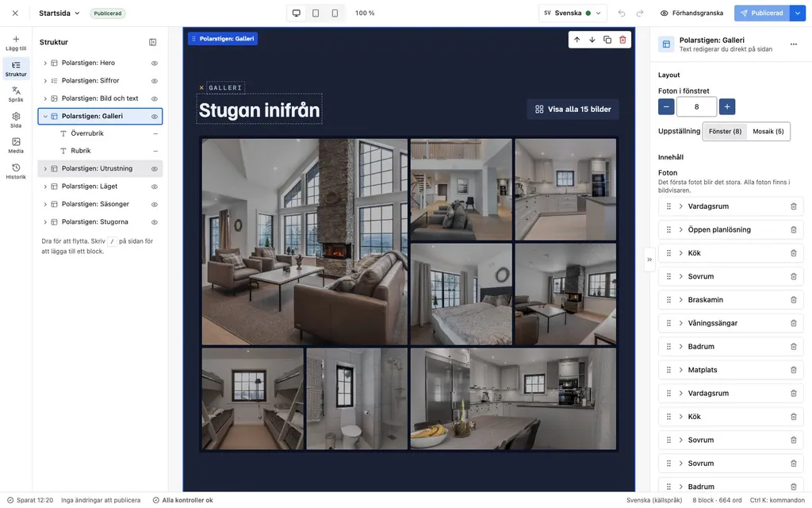Click the Förhandsgranska button

pyautogui.click(x=691, y=13)
